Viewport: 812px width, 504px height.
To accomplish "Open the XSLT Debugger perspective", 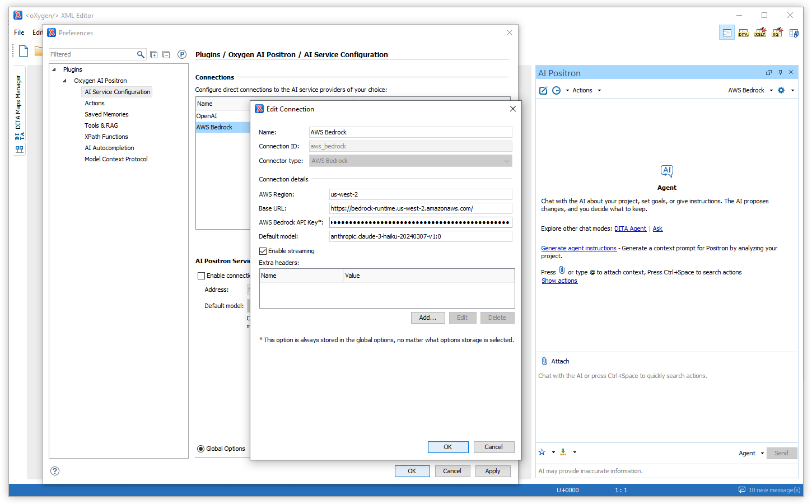I will click(x=760, y=33).
